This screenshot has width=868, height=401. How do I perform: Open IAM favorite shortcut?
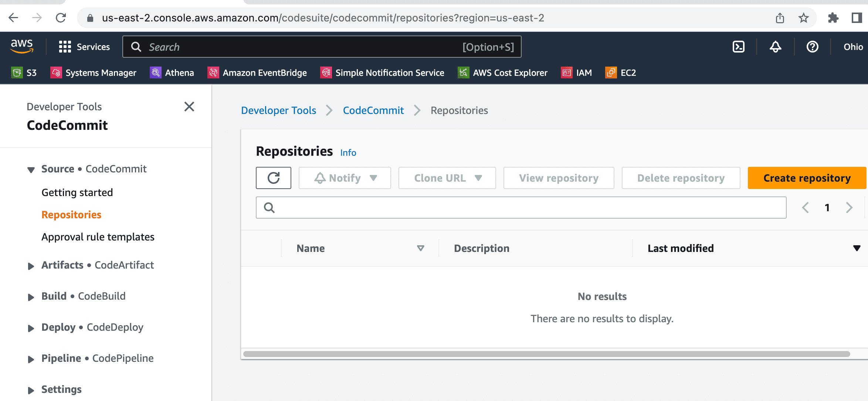576,73
